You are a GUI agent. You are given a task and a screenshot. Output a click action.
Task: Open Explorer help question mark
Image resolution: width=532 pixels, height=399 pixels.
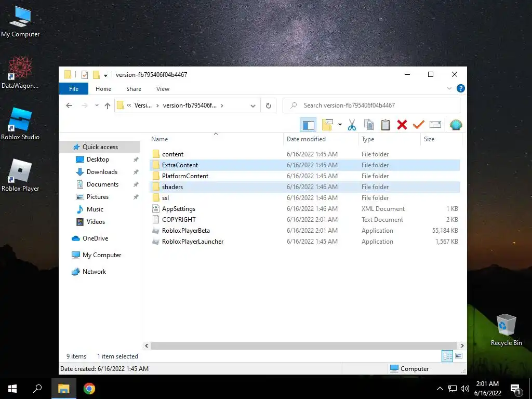(x=460, y=88)
